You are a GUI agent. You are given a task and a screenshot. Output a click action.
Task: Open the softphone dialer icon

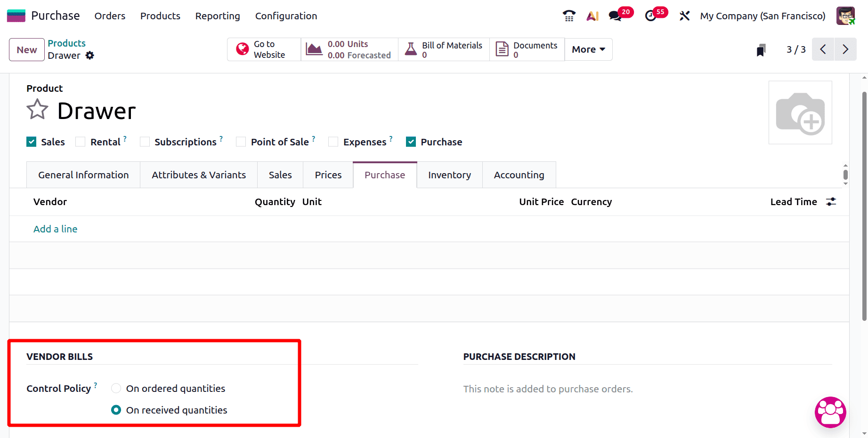pos(568,16)
